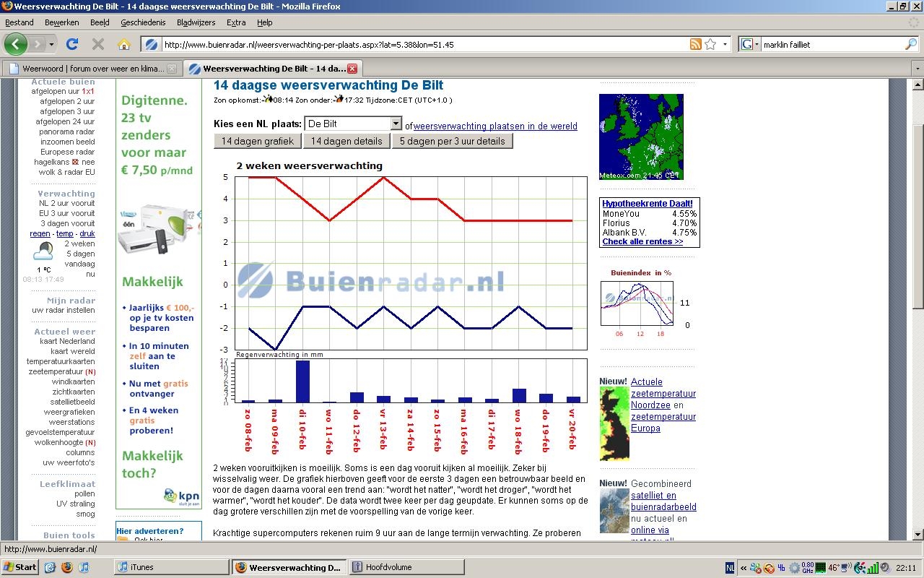Open the back/forward history dropdown arrow
Screen dimensions: 924x578
51,44
